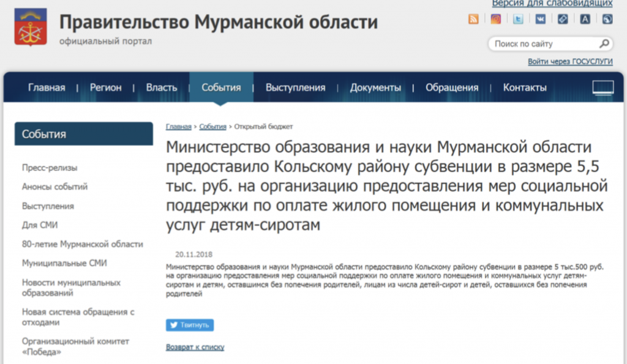Open the orange RSS feed icon
Screen dimensions: 627x364
pos(473,19)
